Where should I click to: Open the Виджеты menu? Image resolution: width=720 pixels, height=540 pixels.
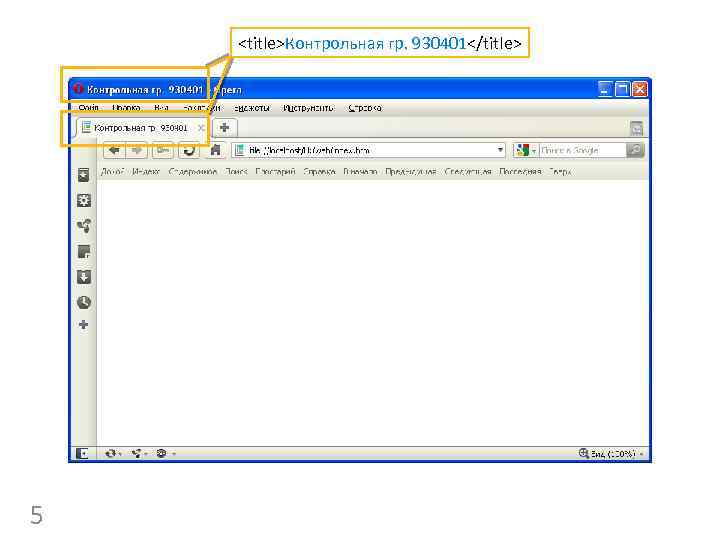point(252,108)
